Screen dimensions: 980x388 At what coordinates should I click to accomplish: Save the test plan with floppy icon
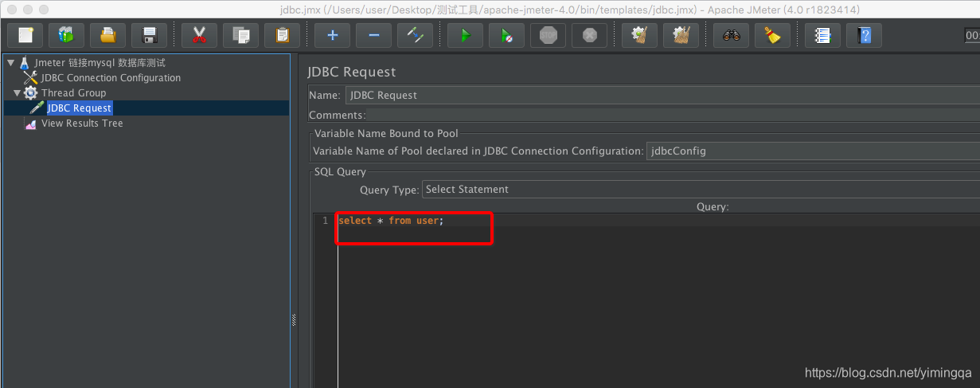coord(149,35)
